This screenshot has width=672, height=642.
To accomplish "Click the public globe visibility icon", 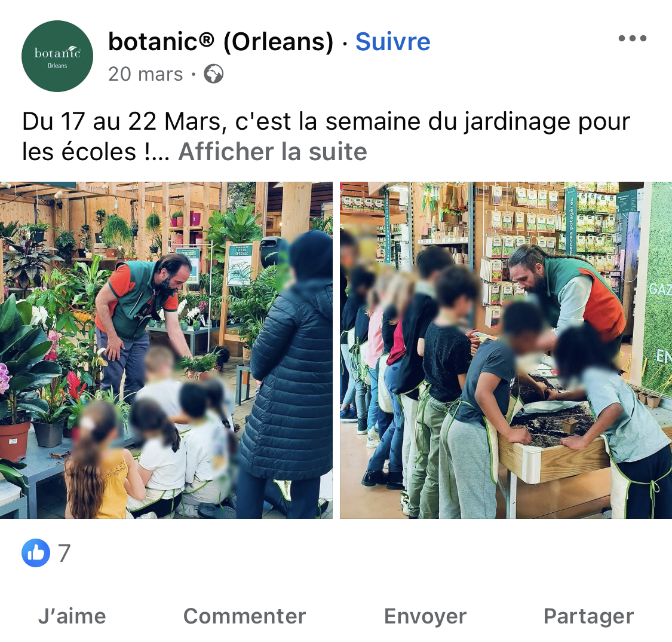I will pos(213,74).
